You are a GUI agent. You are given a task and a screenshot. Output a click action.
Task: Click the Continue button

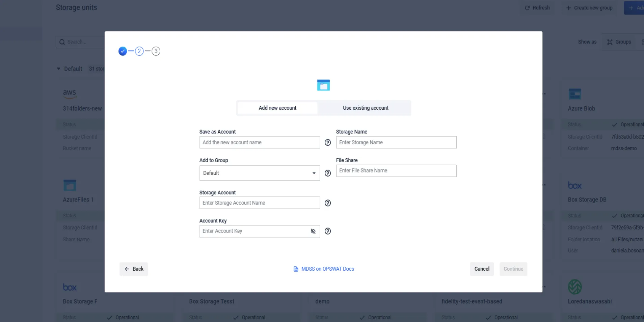tap(513, 269)
